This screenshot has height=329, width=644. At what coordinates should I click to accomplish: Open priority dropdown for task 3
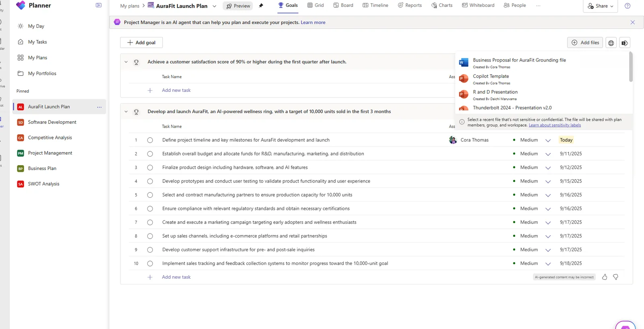coord(548,168)
